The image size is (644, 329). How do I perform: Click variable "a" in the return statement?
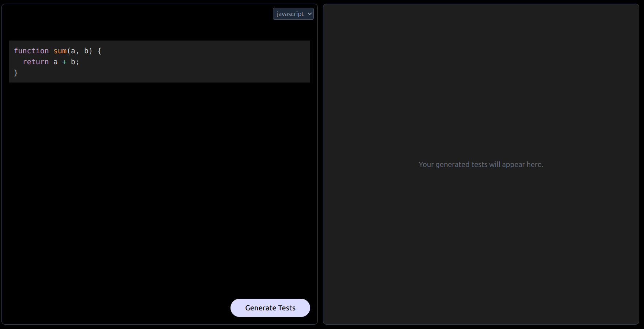(56, 62)
